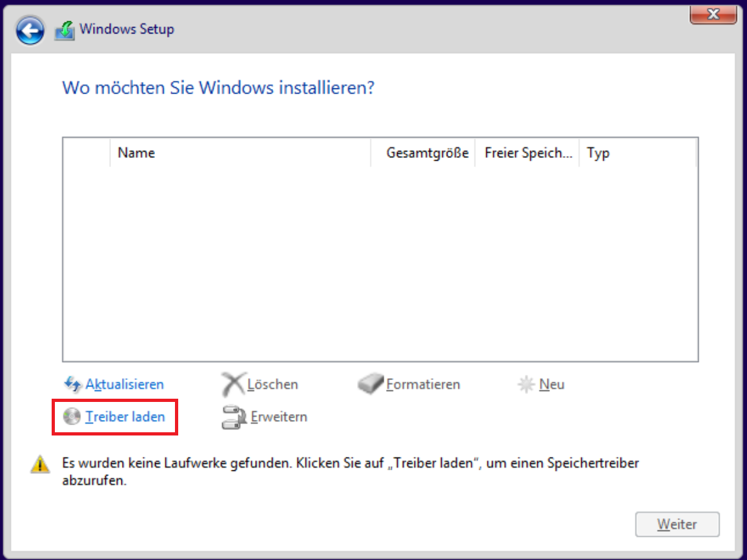Click the heading 'Wo möchten Sie Windows installieren?'
The image size is (747, 560).
point(218,88)
